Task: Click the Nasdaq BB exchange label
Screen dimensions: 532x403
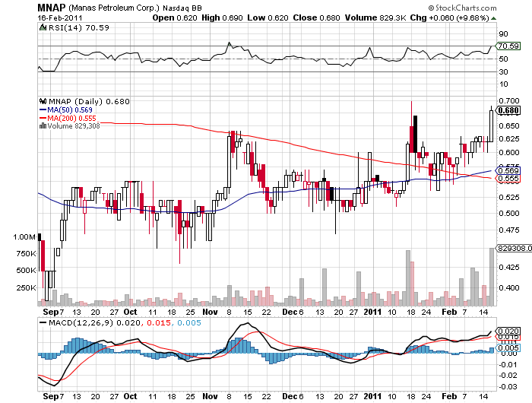Action: click(182, 8)
